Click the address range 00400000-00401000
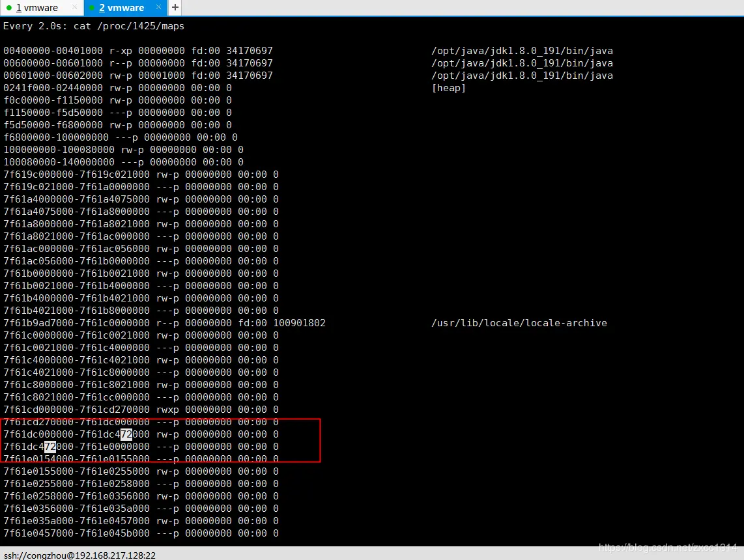 pos(53,51)
